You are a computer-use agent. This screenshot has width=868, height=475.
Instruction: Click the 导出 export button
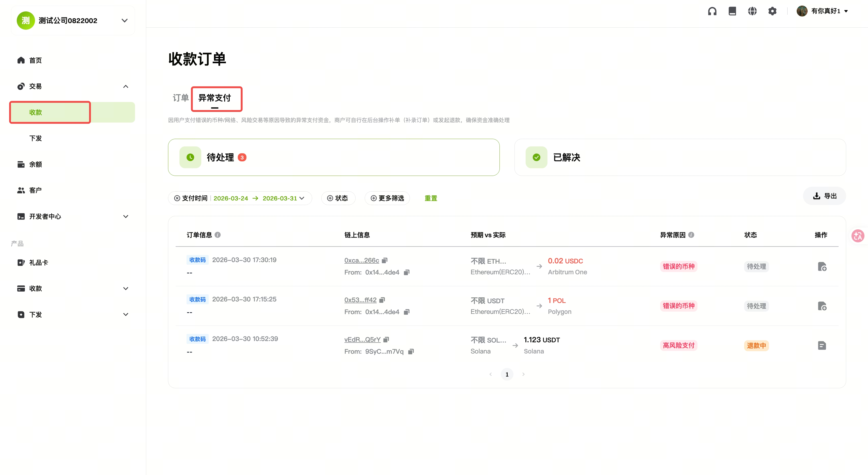pos(825,196)
